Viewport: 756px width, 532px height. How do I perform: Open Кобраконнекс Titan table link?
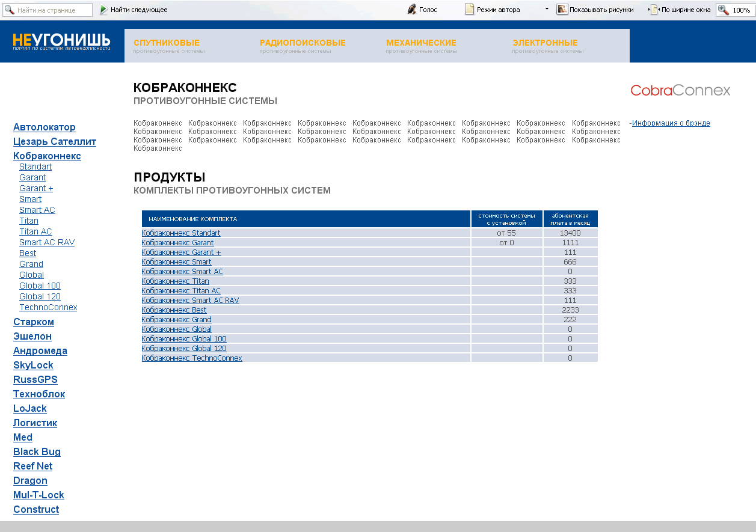176,281
